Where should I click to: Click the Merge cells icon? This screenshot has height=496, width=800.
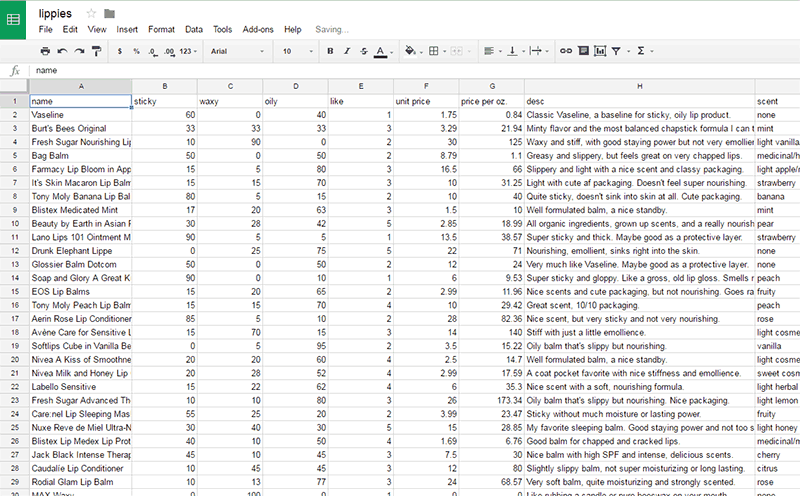[x=457, y=51]
